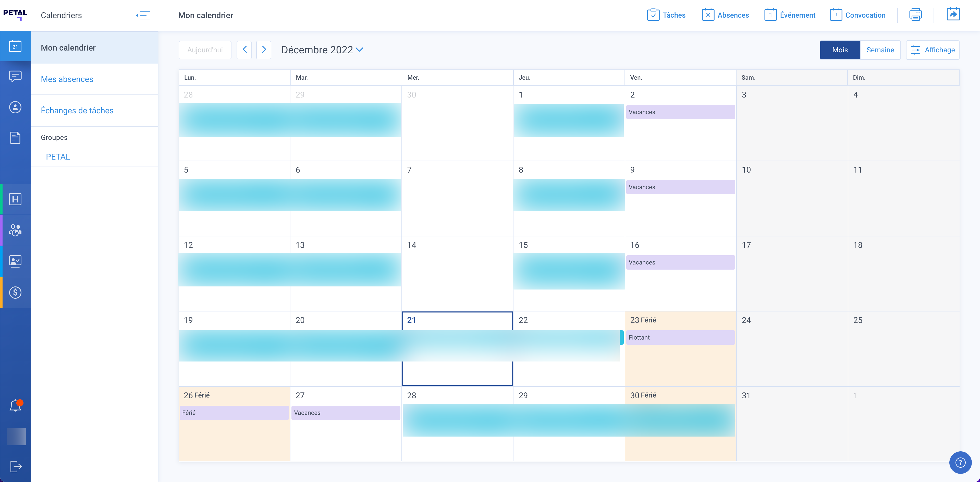Select the Mois view toggle

pos(840,50)
